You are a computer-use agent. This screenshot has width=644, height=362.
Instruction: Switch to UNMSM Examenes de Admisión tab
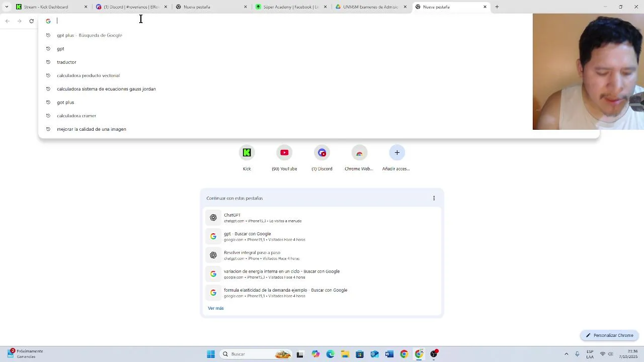(x=370, y=7)
